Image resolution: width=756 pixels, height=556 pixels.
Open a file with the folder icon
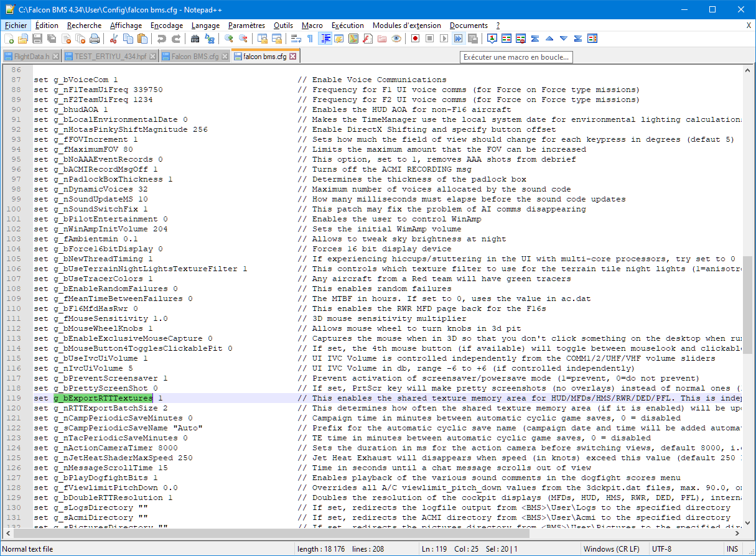click(23, 39)
